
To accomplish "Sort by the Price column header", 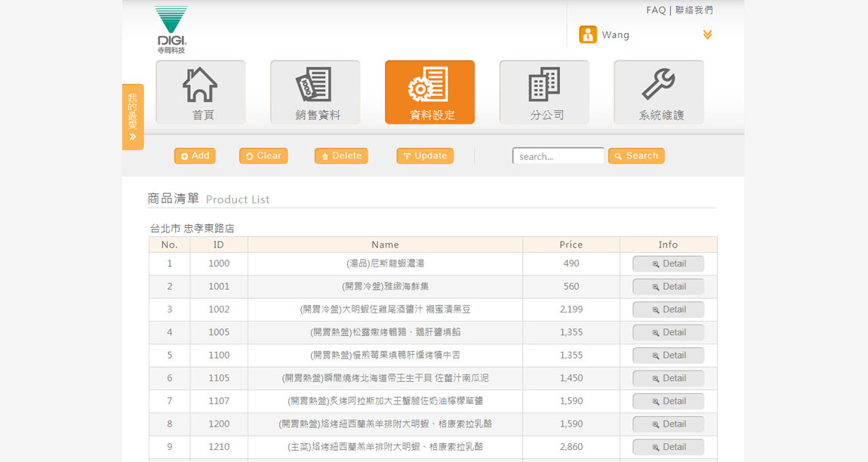I will click(x=571, y=245).
